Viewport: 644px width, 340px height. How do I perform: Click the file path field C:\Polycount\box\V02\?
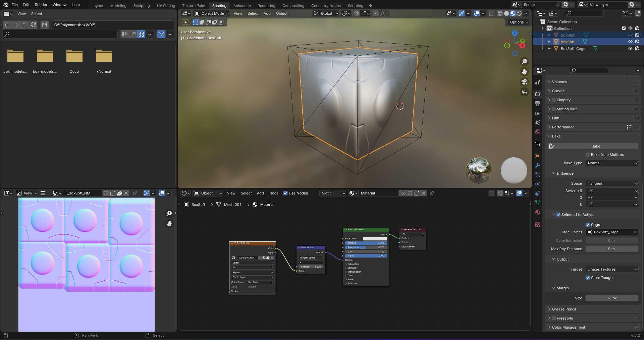pyautogui.click(x=113, y=25)
